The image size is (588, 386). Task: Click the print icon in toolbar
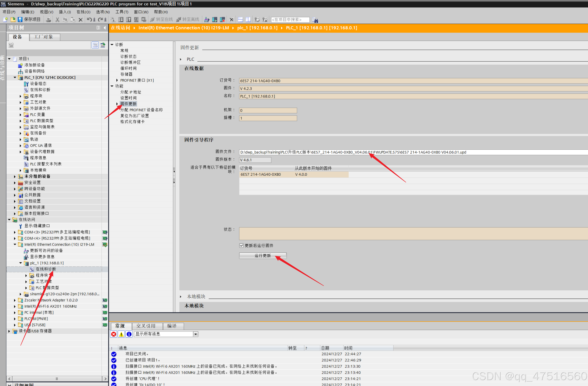(49, 20)
